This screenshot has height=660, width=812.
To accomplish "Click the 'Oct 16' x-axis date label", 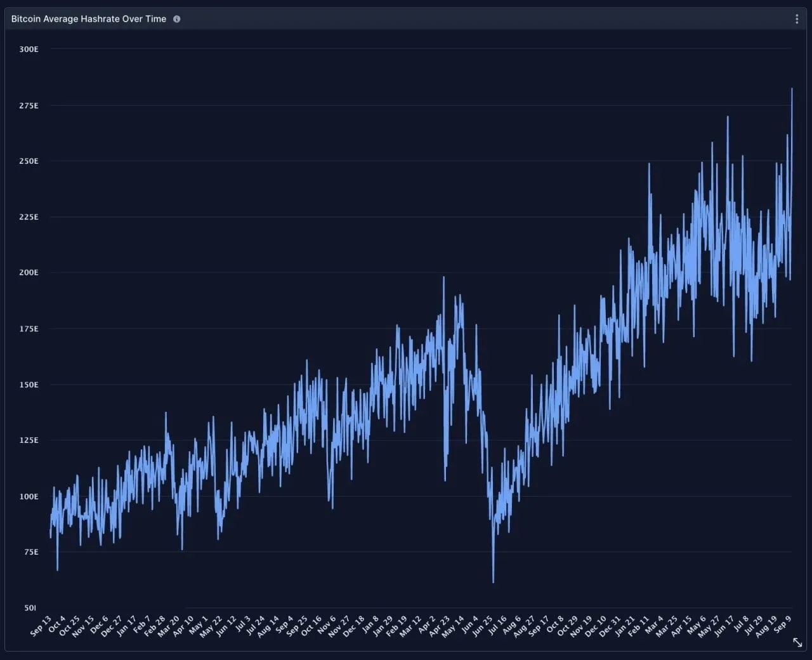I will (311, 626).
